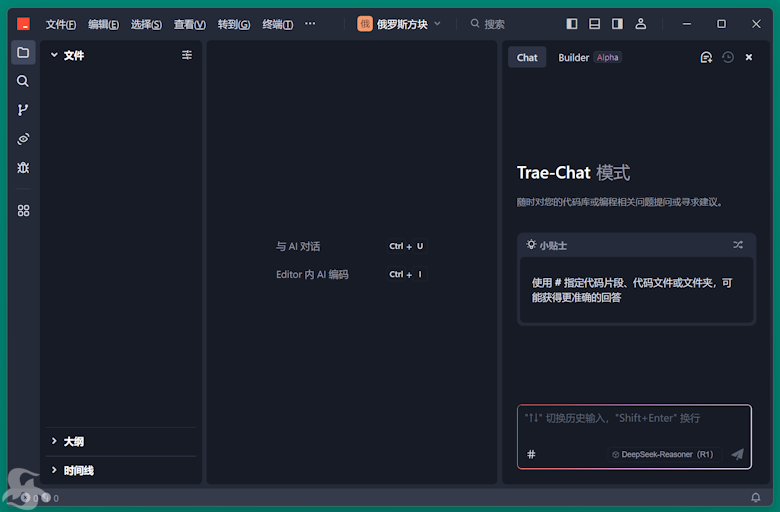The height and width of the screenshot is (512, 780).
Task: Open the Explorer files icon in sidebar
Action: click(x=23, y=52)
